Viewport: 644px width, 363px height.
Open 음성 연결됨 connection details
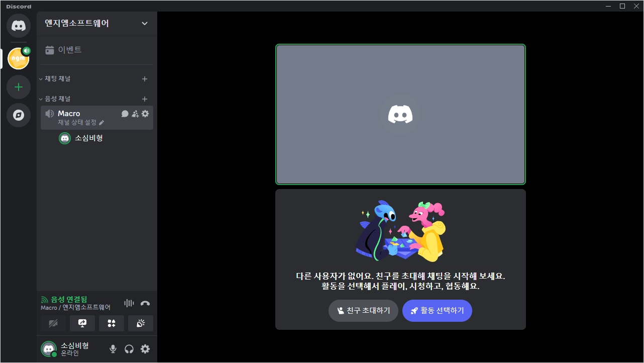click(64, 299)
